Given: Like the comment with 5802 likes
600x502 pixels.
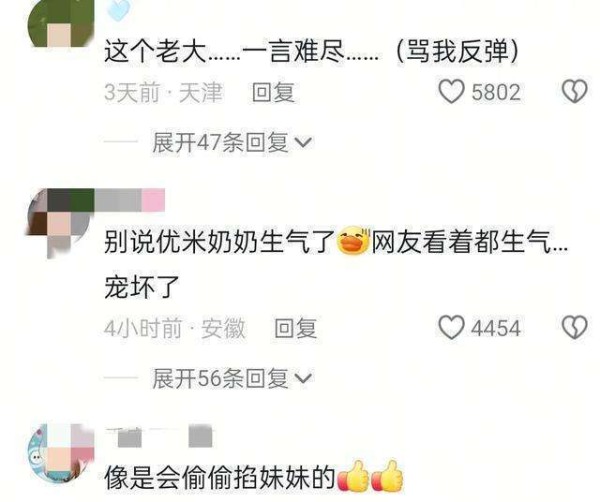Looking at the screenshot, I should point(451,91).
